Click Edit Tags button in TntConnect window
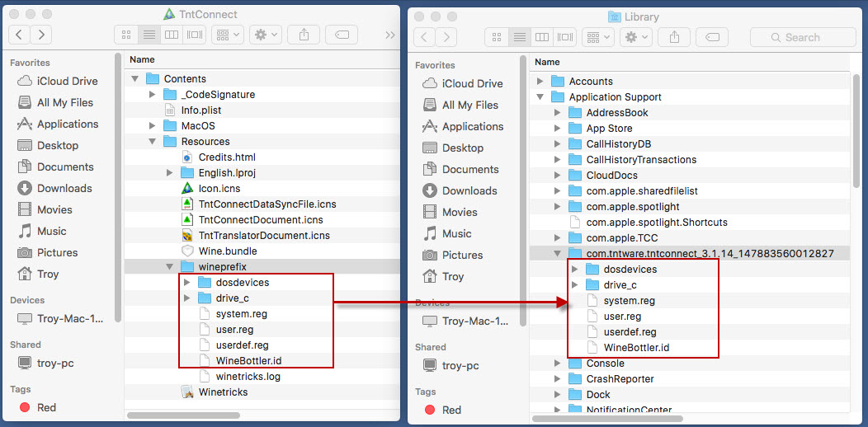 pos(342,35)
